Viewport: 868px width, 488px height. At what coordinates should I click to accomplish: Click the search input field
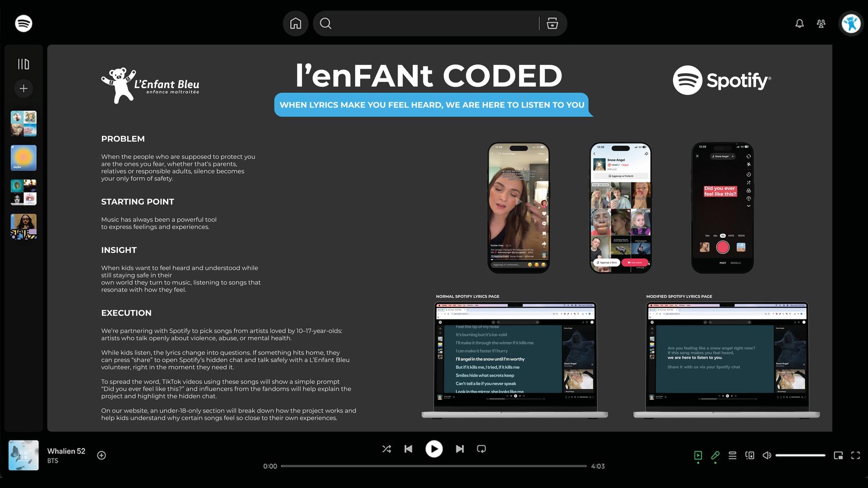tap(432, 24)
